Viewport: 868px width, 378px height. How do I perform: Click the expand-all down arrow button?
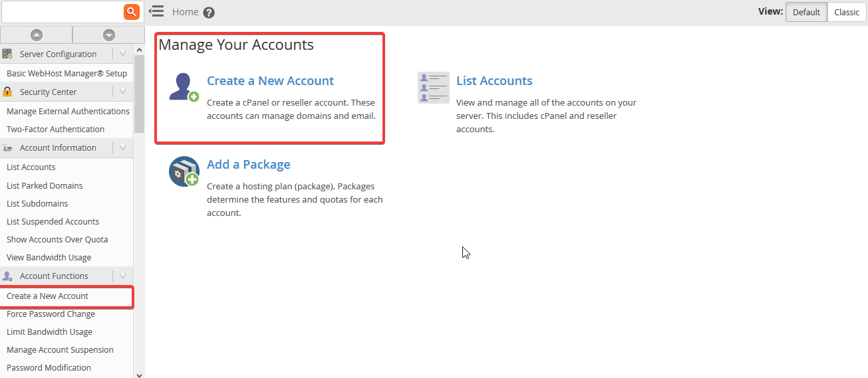(109, 35)
